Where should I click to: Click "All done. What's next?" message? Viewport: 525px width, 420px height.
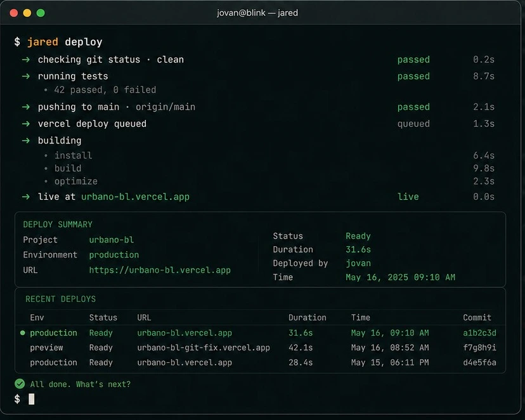(x=81, y=384)
